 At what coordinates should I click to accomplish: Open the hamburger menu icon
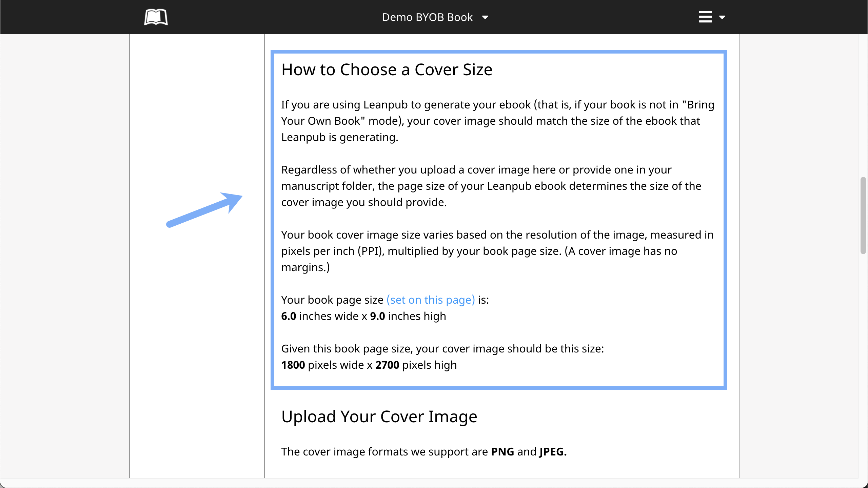point(705,17)
